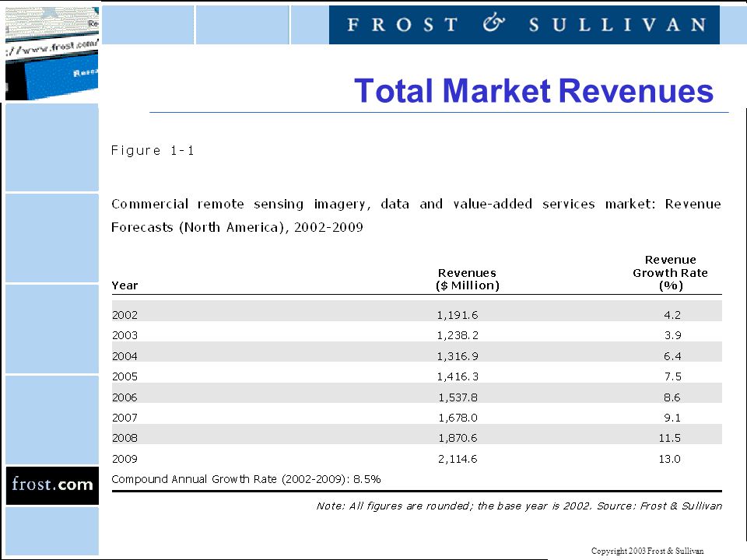Click revenue value 1,238.2
747x560 pixels.
coord(458,336)
